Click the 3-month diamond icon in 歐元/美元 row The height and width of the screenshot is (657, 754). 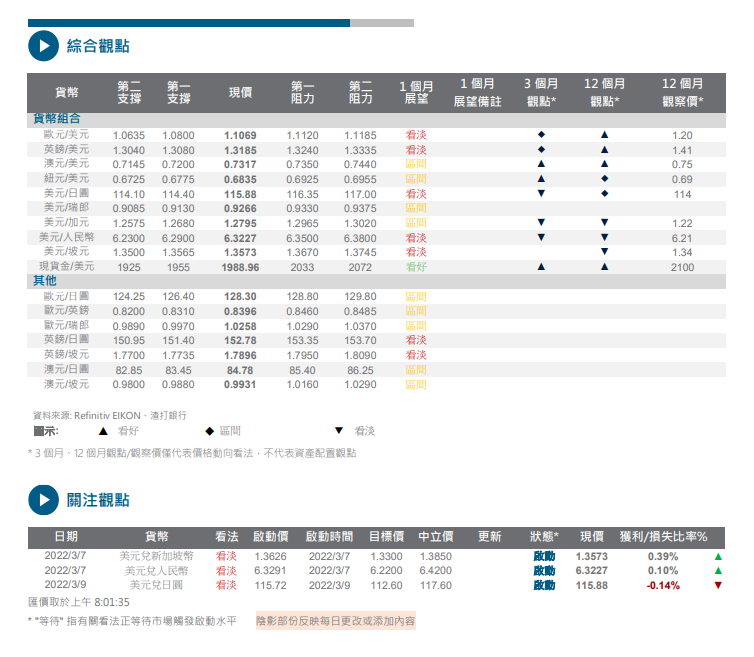click(x=541, y=135)
